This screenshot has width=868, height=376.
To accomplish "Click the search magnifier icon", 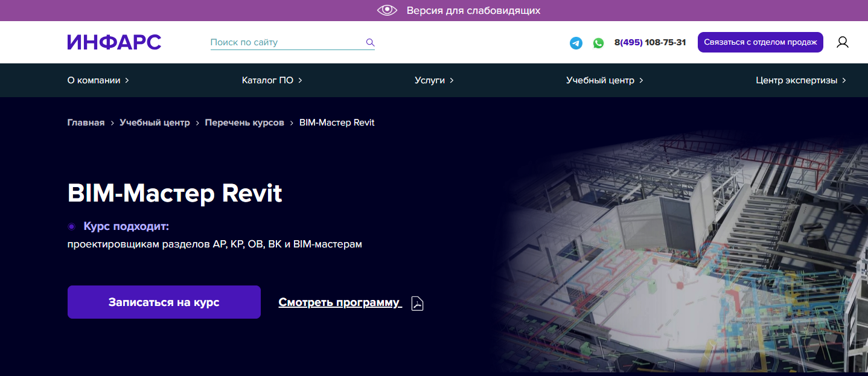I will coord(370,42).
